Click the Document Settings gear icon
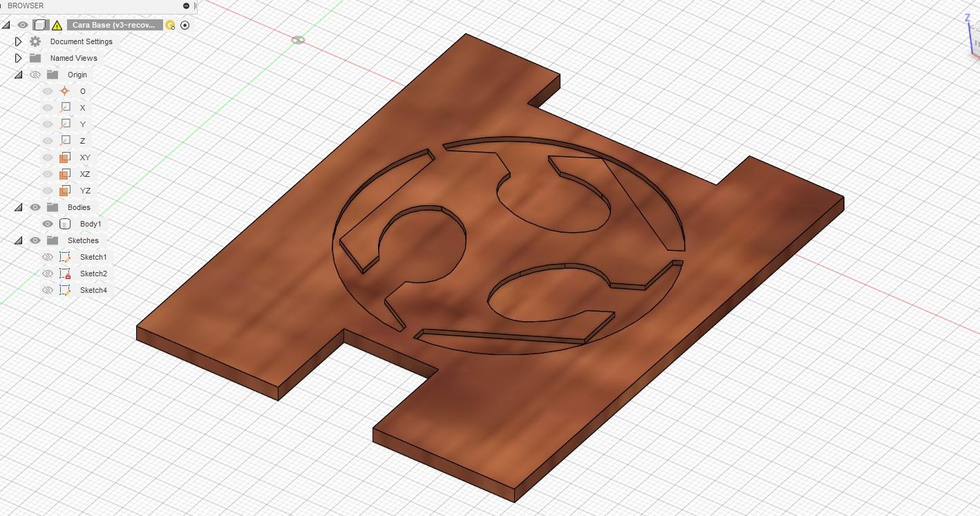 tap(35, 41)
